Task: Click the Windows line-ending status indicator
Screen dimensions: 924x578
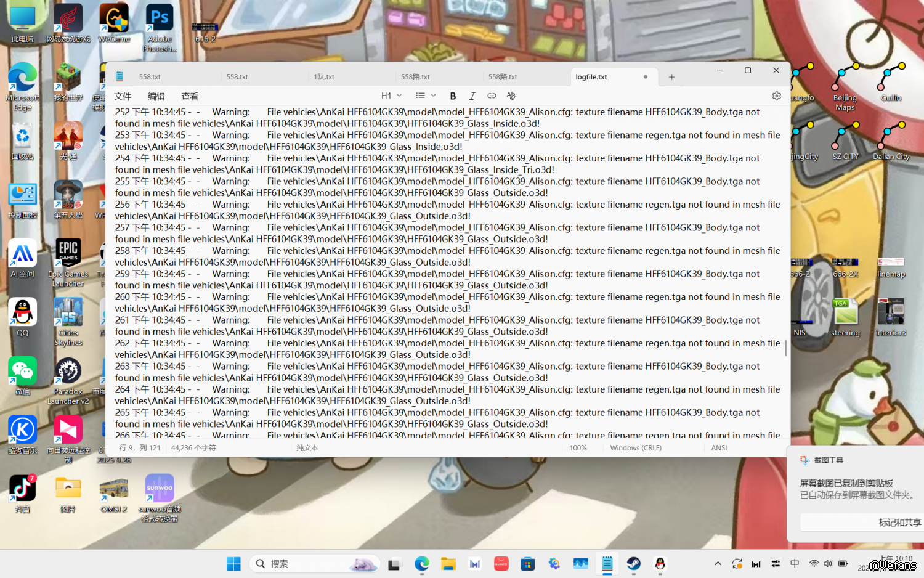Action: 636,448
